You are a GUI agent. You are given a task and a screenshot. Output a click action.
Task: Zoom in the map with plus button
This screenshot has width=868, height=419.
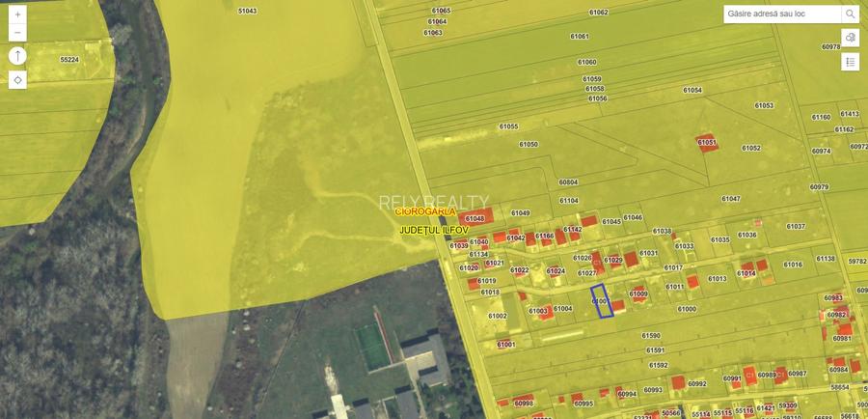17,14
